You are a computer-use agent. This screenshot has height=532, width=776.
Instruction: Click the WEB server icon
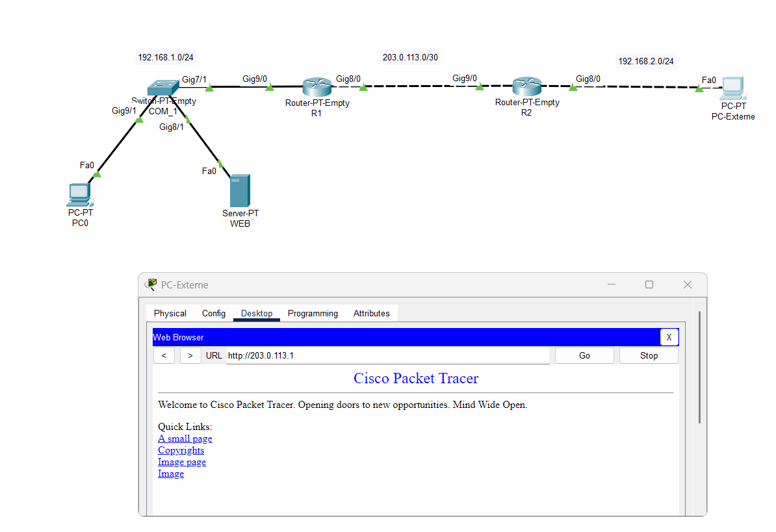(240, 190)
